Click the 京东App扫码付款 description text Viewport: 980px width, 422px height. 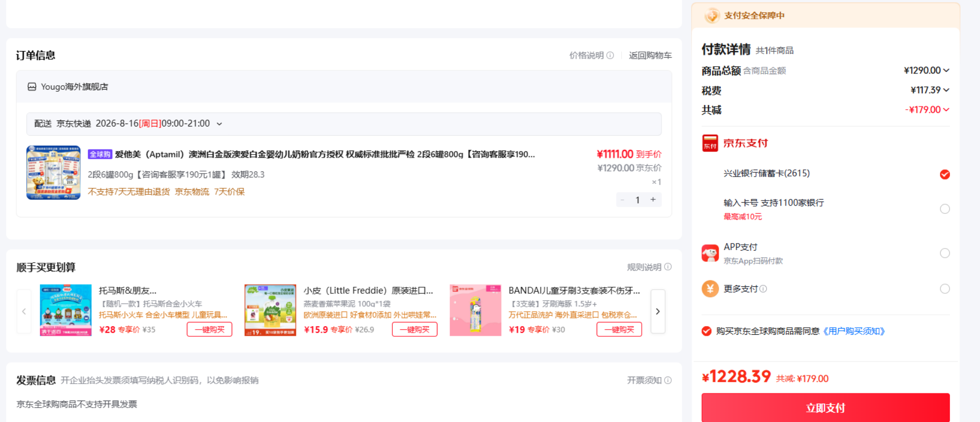753,261
